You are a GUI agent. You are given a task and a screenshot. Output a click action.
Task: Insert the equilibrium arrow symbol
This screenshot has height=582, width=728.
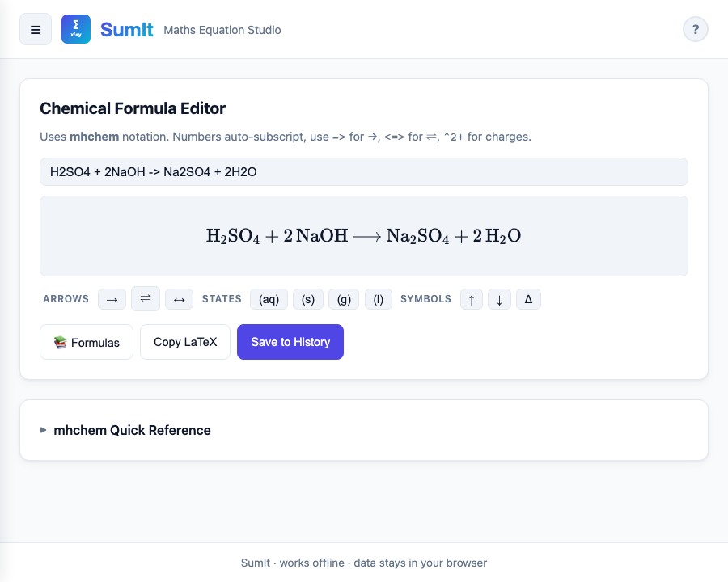146,299
